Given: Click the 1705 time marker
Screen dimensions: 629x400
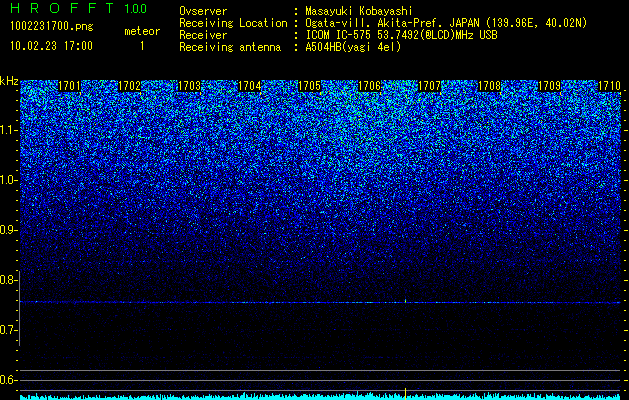Looking at the screenshot, I should coord(309,86).
